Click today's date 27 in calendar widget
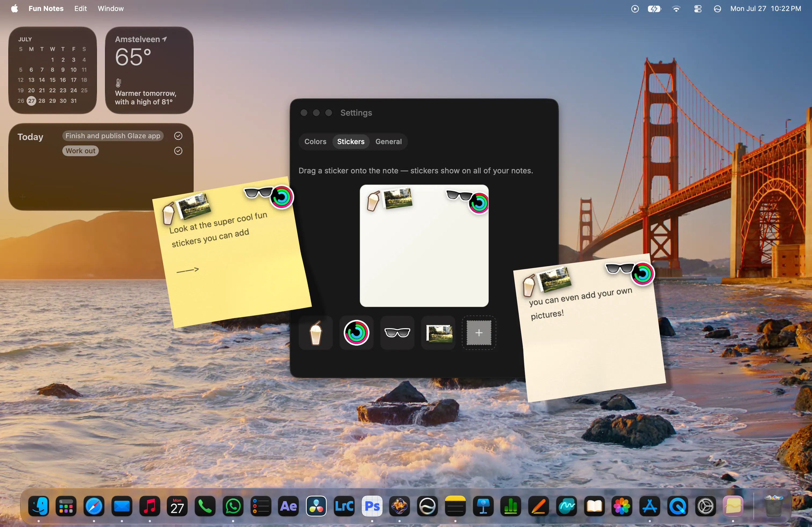This screenshot has width=812, height=527. pos(31,101)
